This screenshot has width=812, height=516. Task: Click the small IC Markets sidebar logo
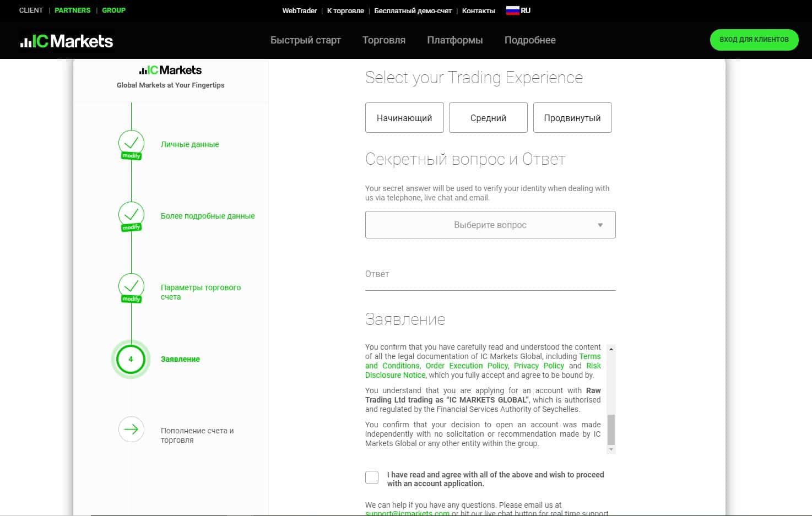(170, 70)
